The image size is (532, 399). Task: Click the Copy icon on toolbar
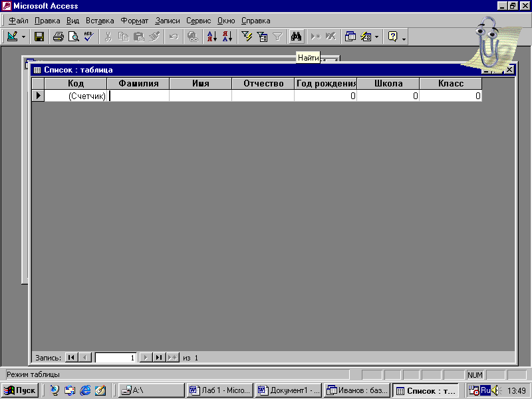click(x=123, y=37)
